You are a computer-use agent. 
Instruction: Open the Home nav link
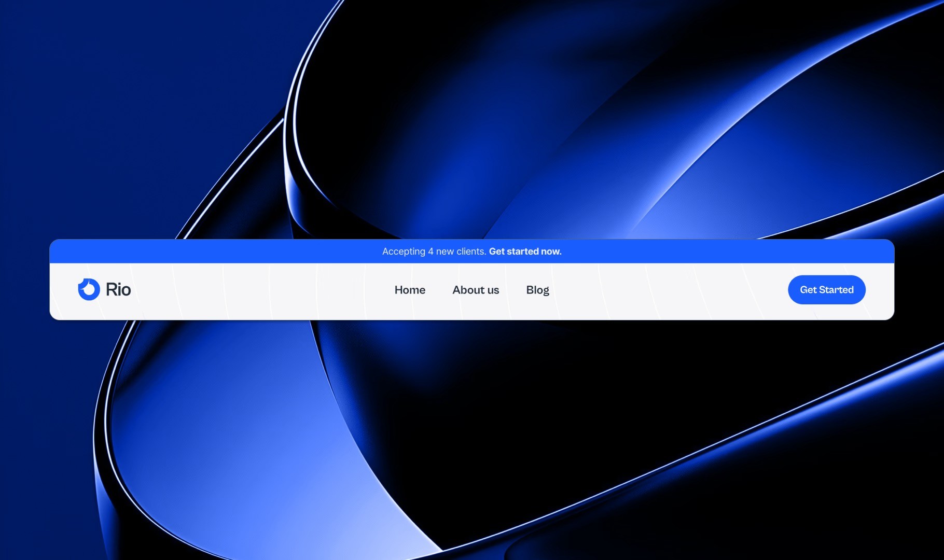tap(410, 290)
